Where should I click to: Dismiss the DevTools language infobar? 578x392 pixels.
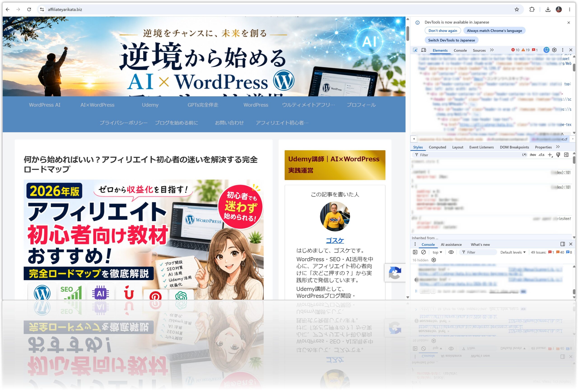569,22
